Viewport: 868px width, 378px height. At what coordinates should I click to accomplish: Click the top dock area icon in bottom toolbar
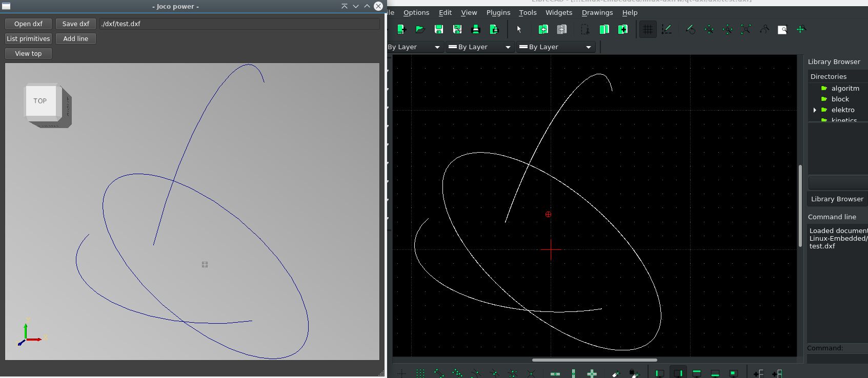[696, 373]
